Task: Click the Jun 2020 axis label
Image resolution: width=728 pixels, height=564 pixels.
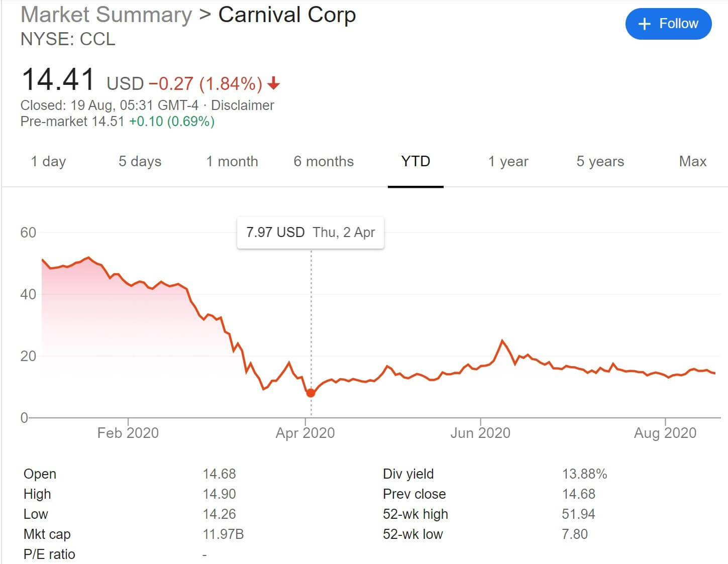Action: 480,433
